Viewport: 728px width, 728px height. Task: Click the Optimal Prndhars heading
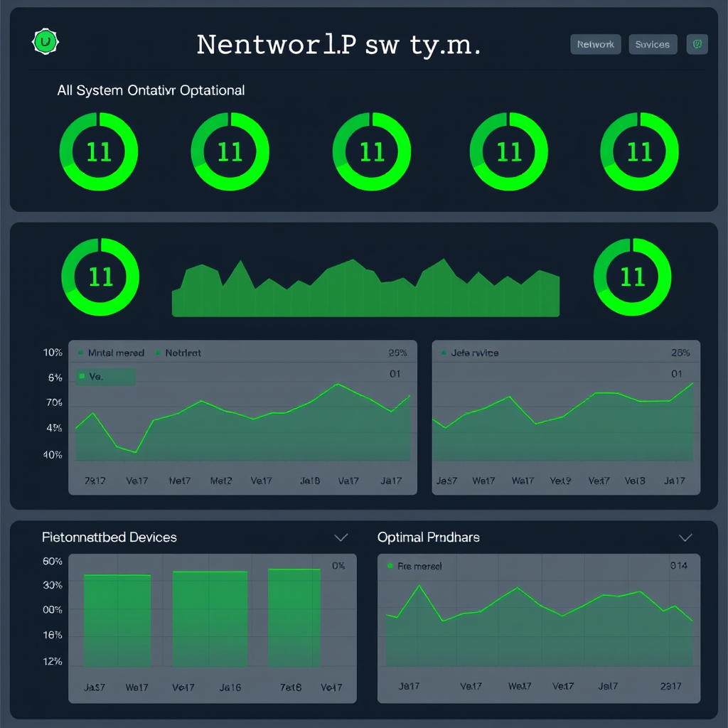coord(429,537)
